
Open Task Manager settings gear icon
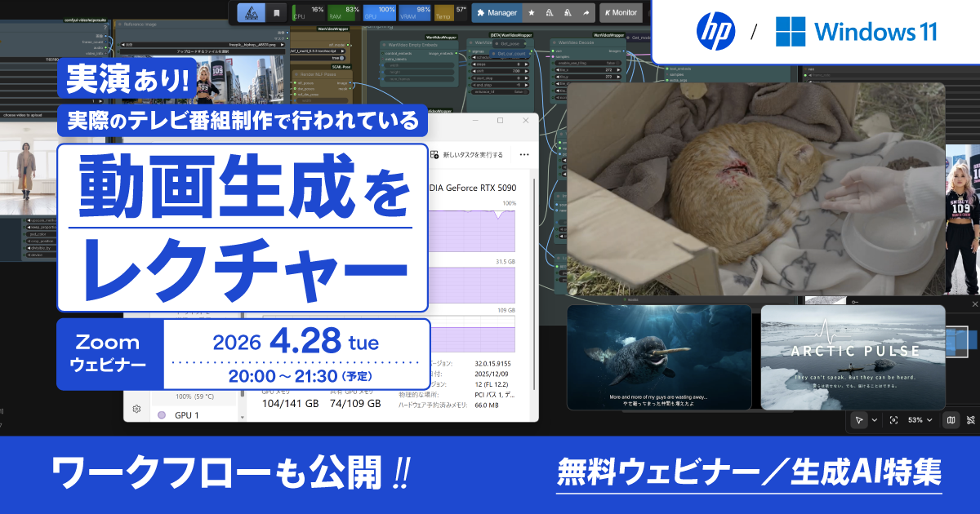click(x=136, y=408)
